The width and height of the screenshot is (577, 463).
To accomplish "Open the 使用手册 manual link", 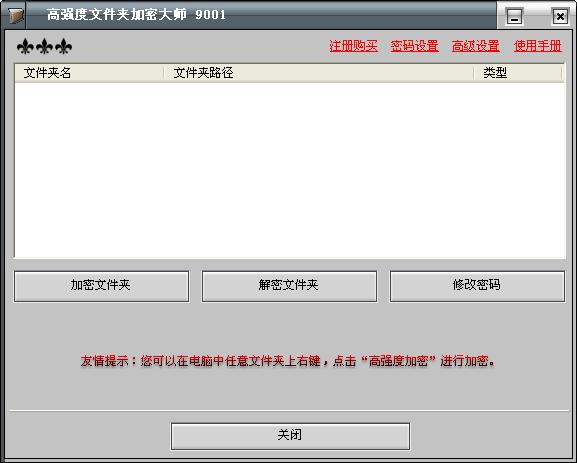I will coord(537,46).
